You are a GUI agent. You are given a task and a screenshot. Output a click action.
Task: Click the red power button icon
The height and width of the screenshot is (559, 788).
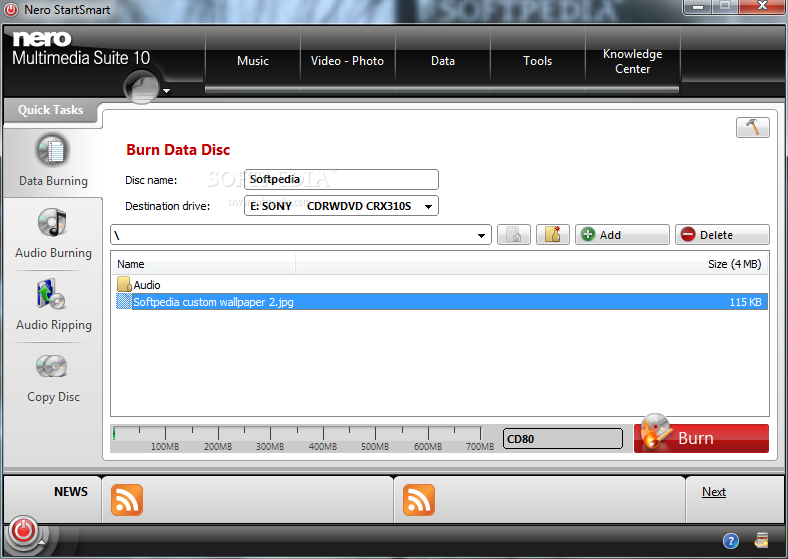coord(23,530)
